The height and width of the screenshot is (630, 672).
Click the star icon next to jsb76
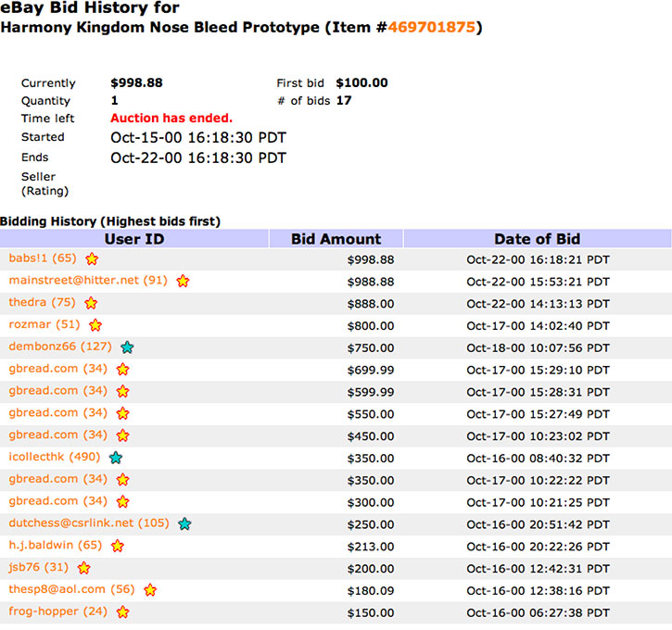[84, 568]
